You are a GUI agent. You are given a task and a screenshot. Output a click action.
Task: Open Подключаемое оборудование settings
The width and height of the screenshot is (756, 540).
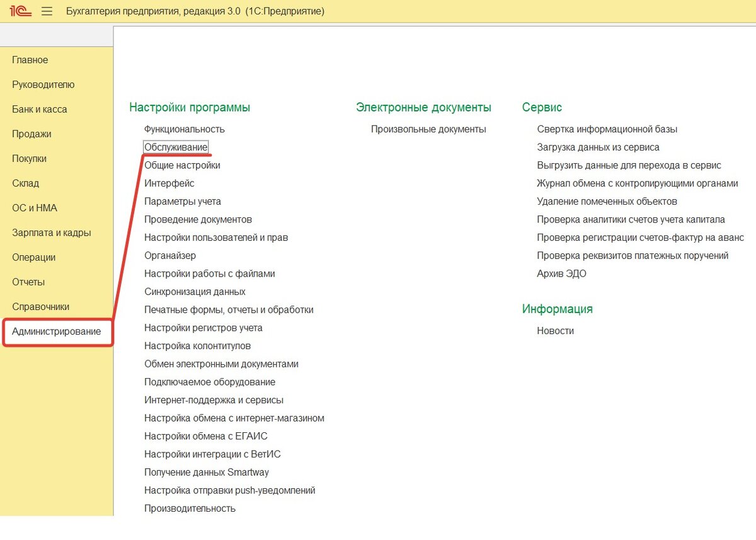tap(210, 382)
